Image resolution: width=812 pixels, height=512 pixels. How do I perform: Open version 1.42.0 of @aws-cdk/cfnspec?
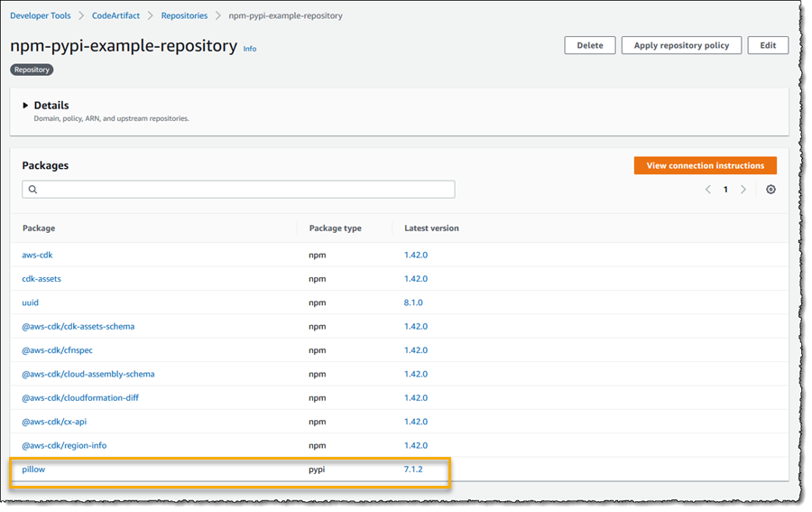[416, 350]
